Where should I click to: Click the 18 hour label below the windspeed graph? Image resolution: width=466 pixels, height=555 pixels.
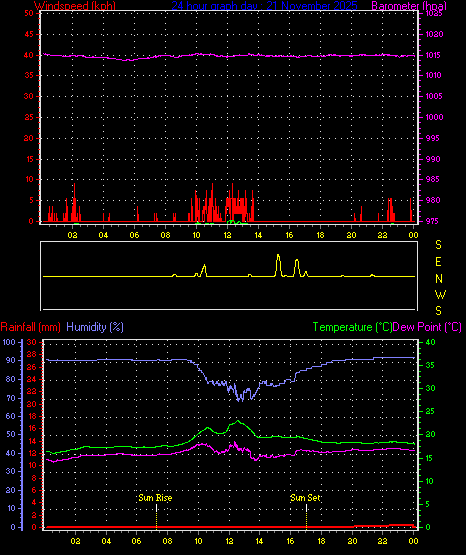(321, 235)
